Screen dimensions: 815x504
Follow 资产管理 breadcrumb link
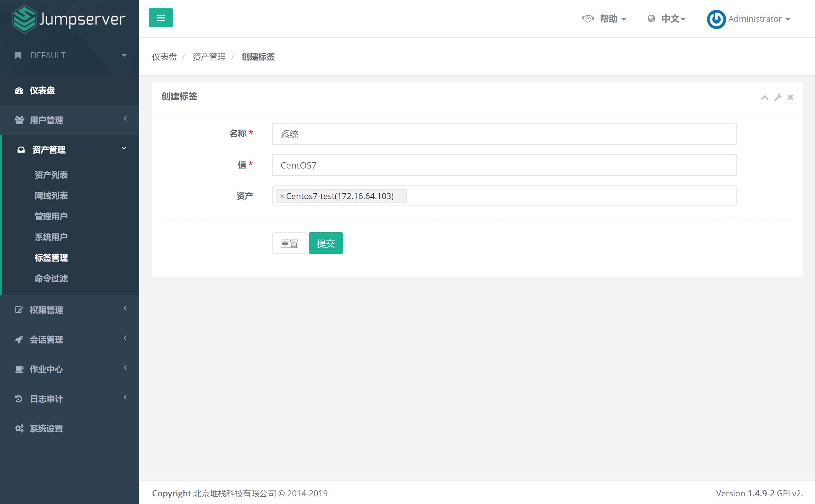click(x=209, y=57)
